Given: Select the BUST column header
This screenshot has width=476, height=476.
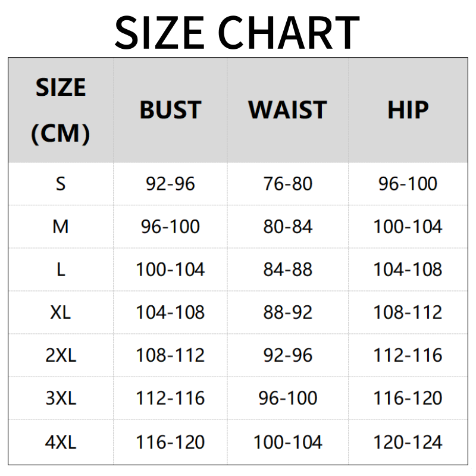Looking at the screenshot, I should (x=170, y=111).
